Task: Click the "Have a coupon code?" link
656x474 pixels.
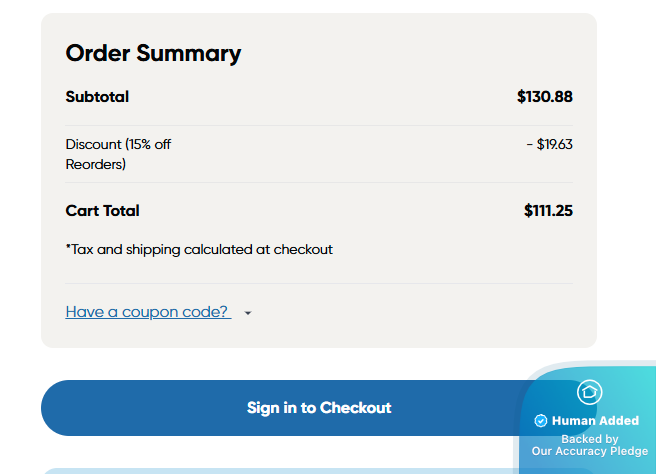Action: click(x=148, y=312)
